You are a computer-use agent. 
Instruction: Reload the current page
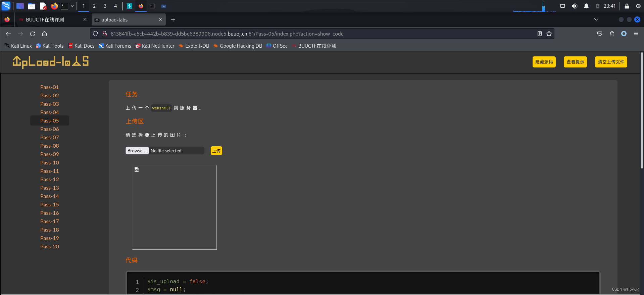(x=33, y=34)
